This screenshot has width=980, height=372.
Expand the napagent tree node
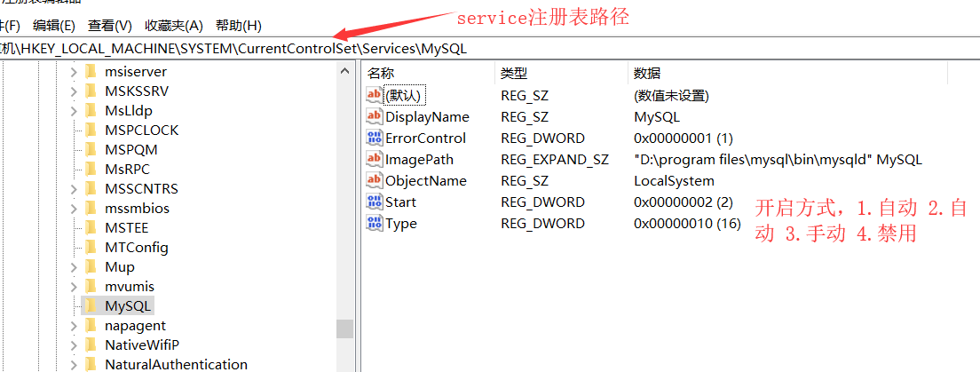pyautogui.click(x=74, y=326)
